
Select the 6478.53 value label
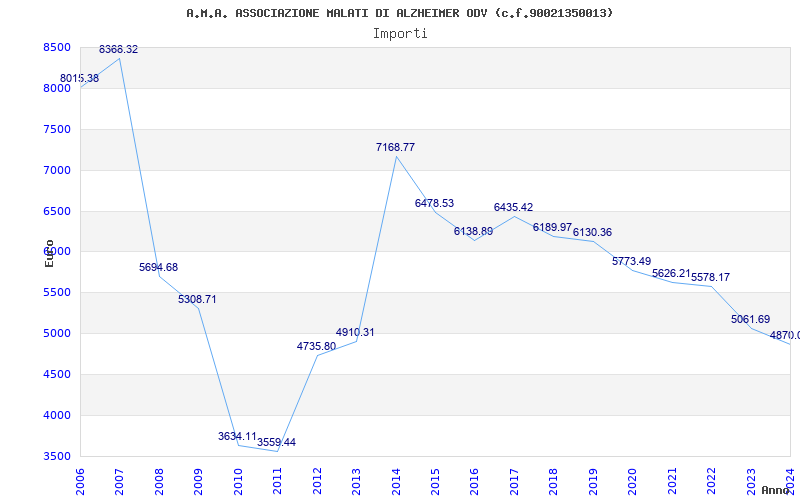pos(434,203)
